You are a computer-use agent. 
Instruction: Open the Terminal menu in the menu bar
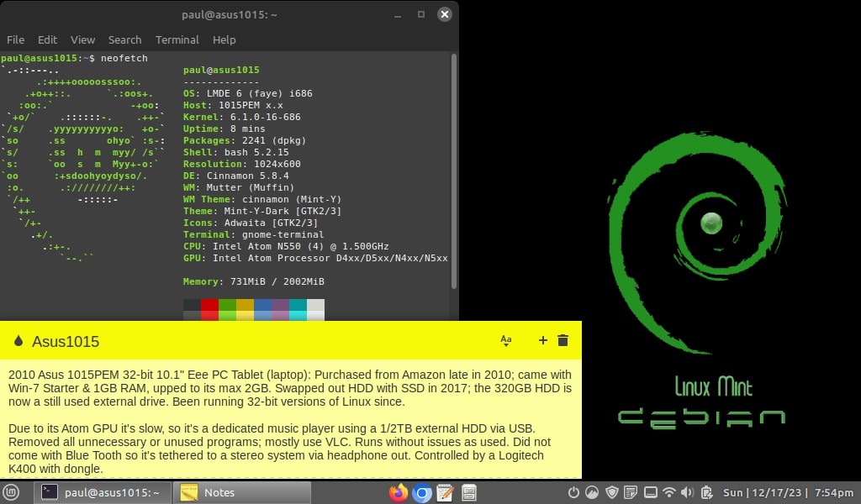point(177,39)
